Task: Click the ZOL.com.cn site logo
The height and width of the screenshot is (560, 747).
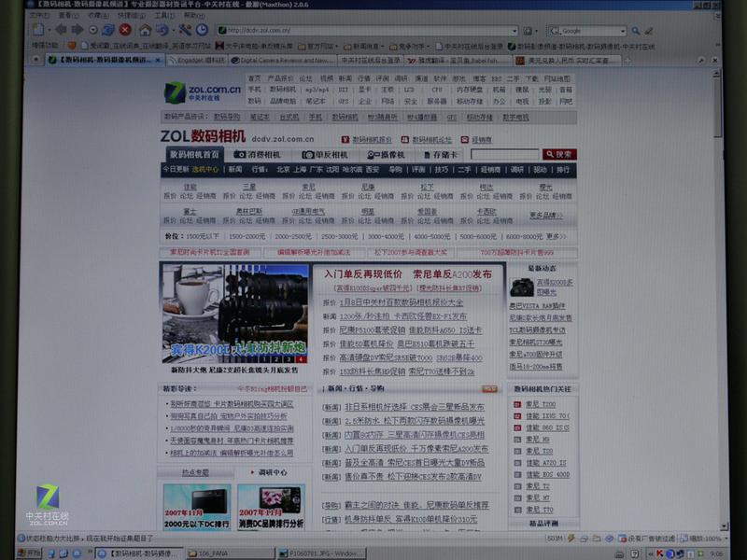Action: (x=203, y=91)
